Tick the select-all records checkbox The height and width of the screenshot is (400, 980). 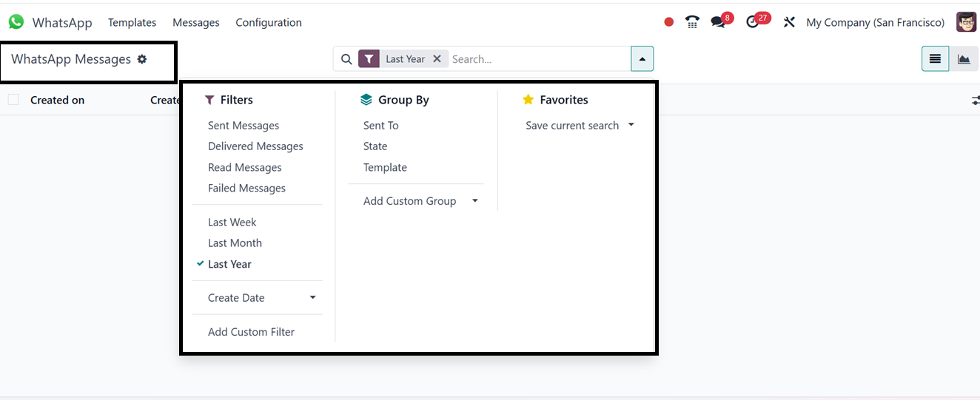pos(13,100)
